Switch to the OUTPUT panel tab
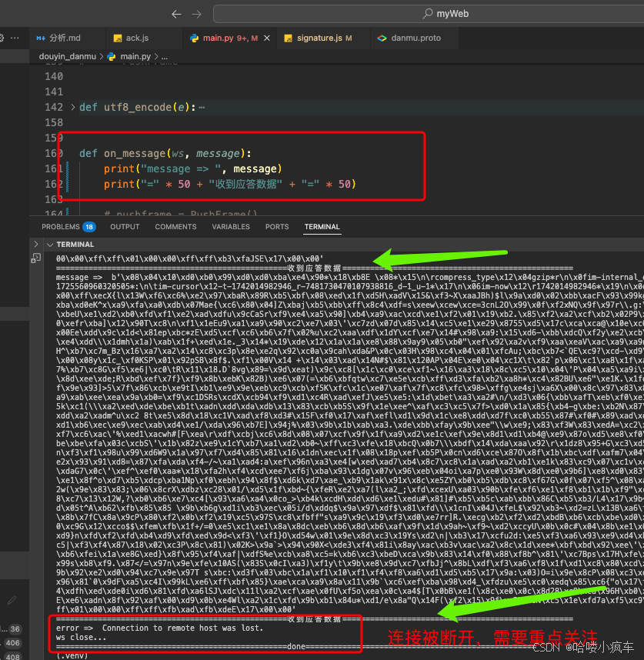 [x=125, y=227]
